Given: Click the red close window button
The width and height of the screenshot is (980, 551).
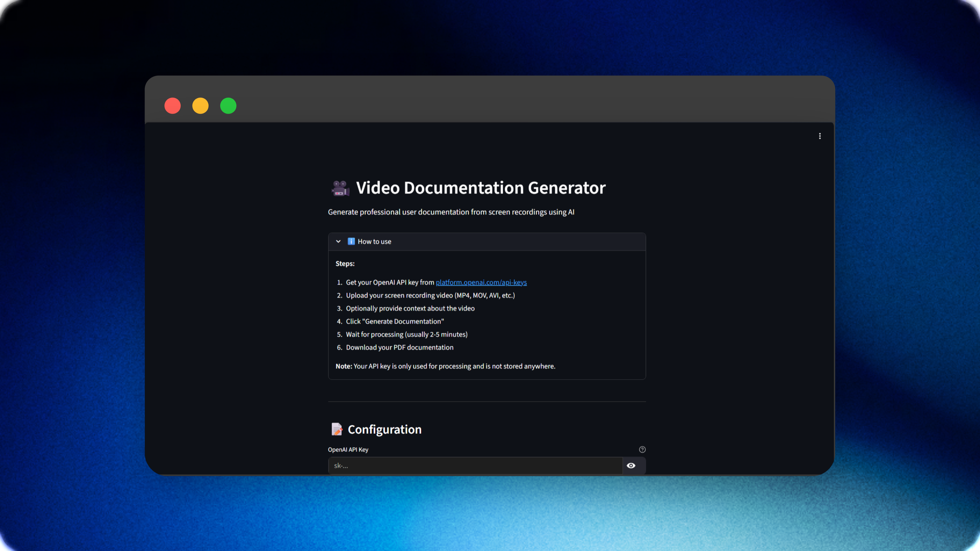Looking at the screenshot, I should tap(172, 105).
